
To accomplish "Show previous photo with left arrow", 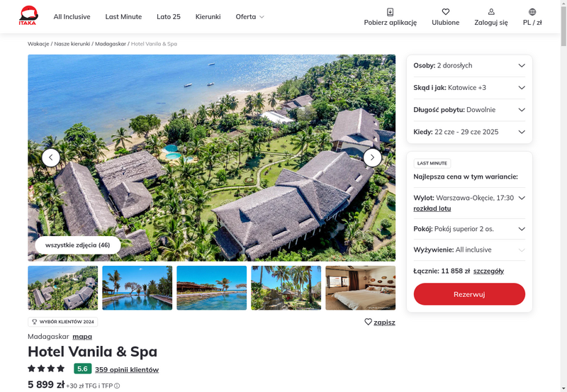I will coord(51,157).
